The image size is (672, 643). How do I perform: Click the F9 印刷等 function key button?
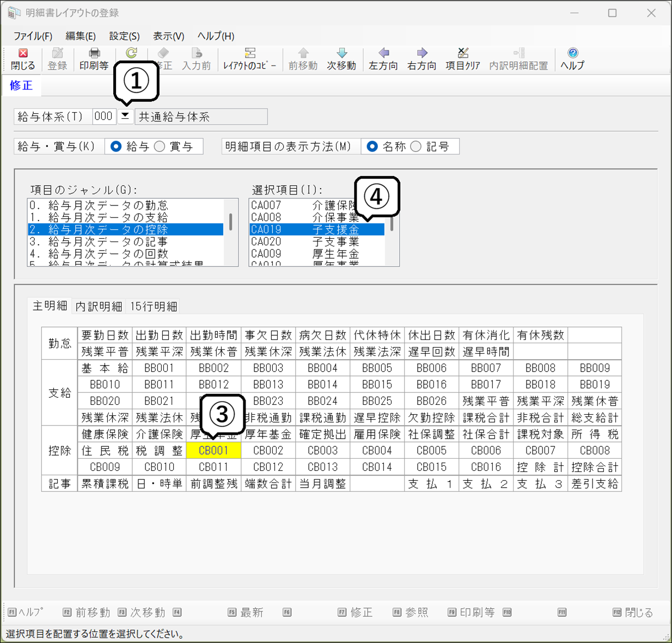point(471,612)
